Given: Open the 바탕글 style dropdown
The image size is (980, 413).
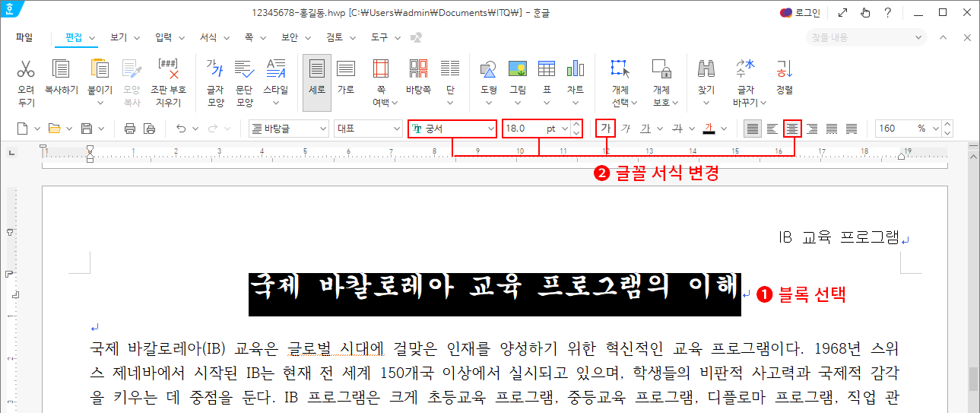Looking at the screenshot, I should click(323, 129).
